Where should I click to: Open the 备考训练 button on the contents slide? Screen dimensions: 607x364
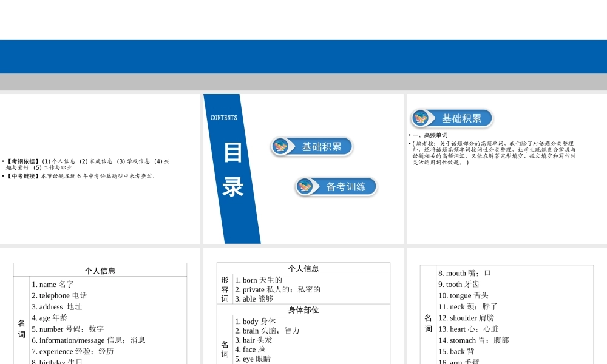[336, 186]
